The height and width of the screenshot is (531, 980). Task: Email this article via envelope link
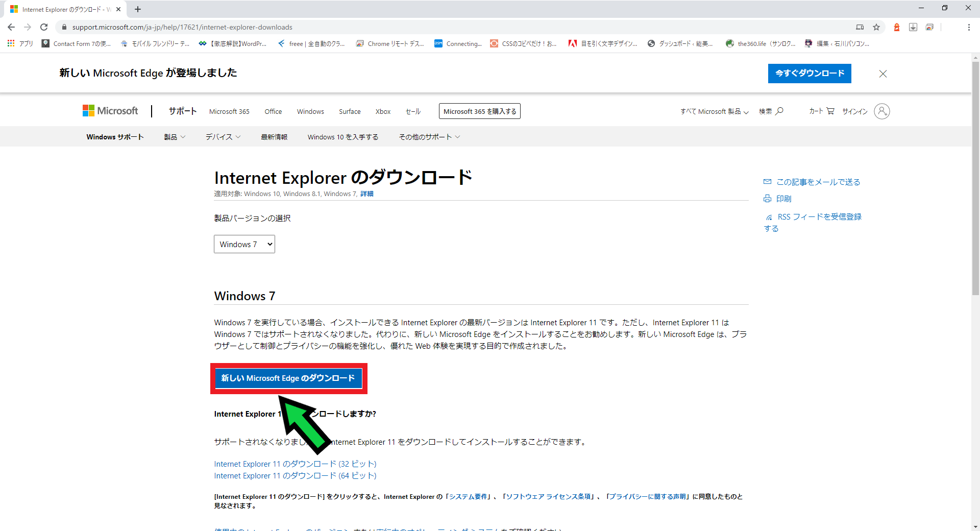tap(812, 182)
